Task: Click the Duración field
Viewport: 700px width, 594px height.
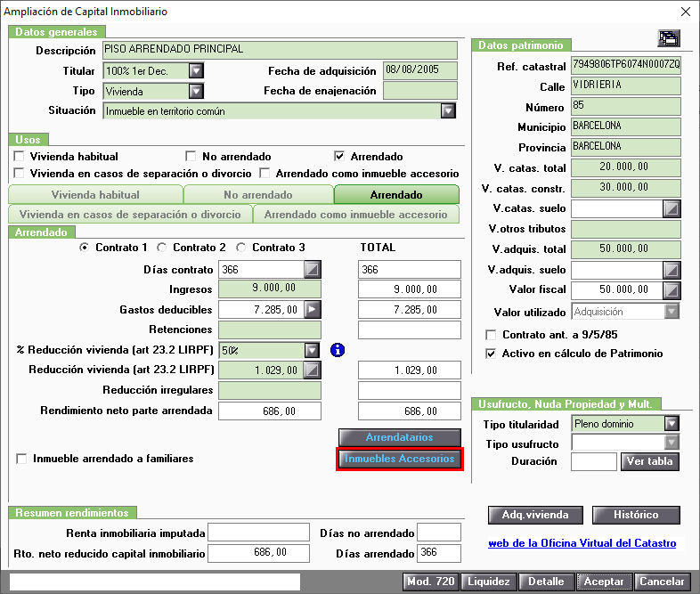Action: (594, 461)
